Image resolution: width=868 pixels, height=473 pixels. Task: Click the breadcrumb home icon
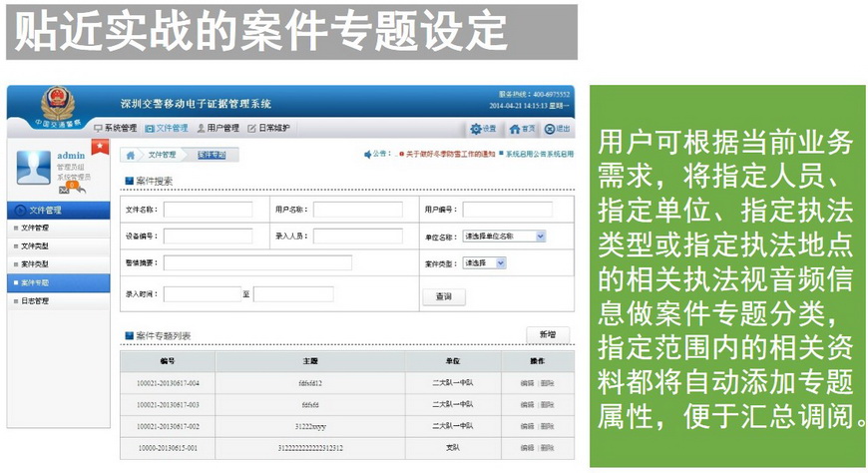pyautogui.click(x=131, y=155)
